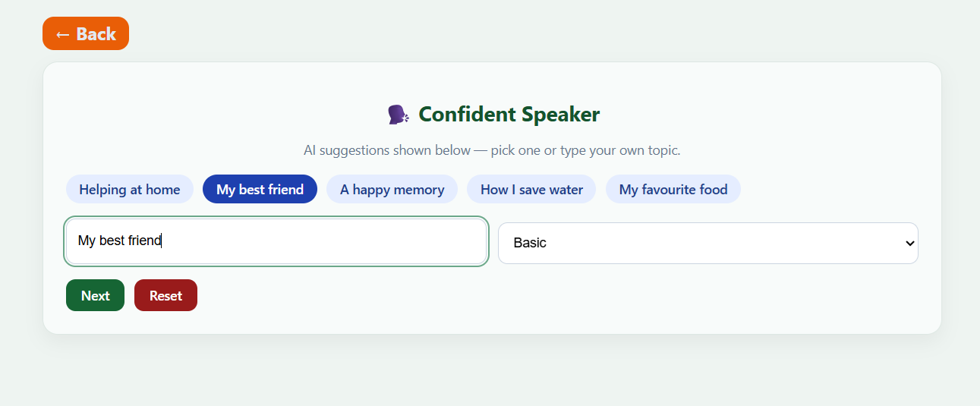Choose the "My favourite food" topic chip
Viewport: 980px width, 406px height.
673,190
